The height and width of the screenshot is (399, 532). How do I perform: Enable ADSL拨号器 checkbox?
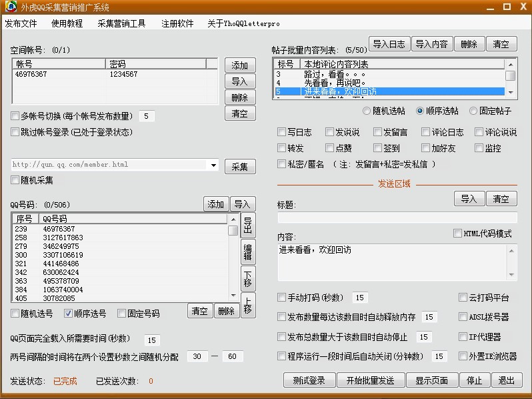click(463, 317)
